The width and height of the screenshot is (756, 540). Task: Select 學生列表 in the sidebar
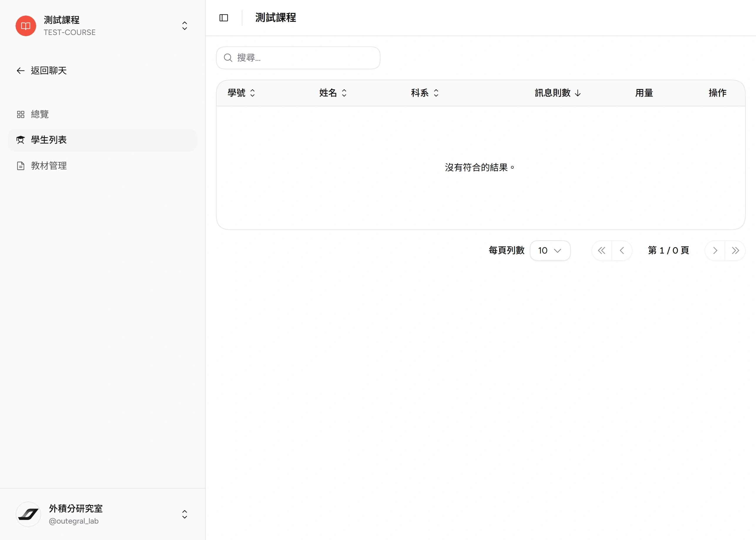pos(102,140)
